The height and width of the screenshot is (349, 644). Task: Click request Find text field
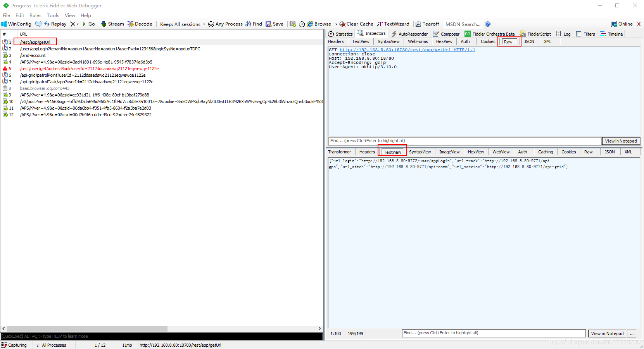tap(464, 141)
